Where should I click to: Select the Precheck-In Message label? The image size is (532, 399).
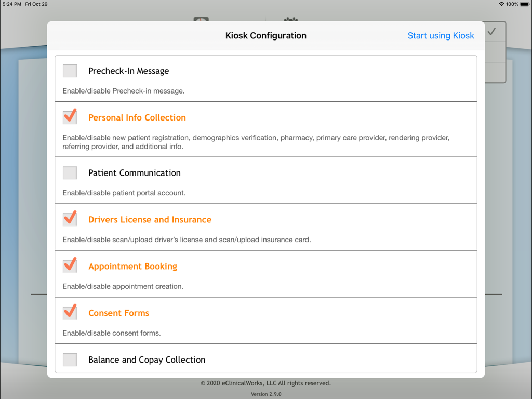click(128, 71)
